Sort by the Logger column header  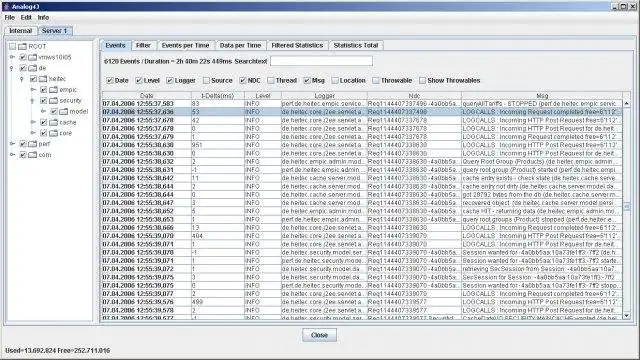click(x=324, y=96)
